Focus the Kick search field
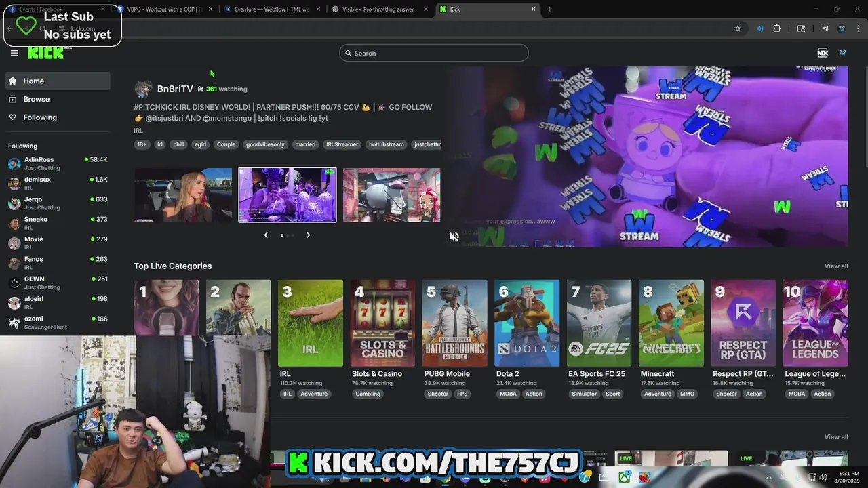Image resolution: width=868 pixels, height=488 pixels. pyautogui.click(x=434, y=53)
